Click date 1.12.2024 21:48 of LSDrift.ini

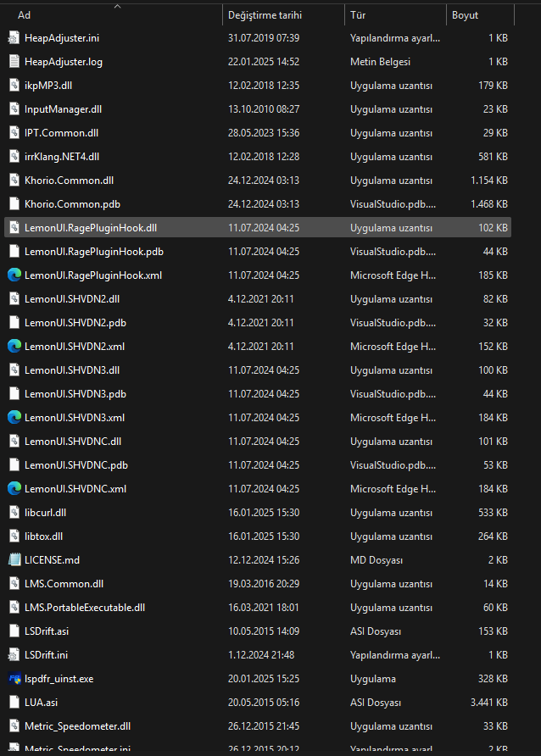click(261, 655)
